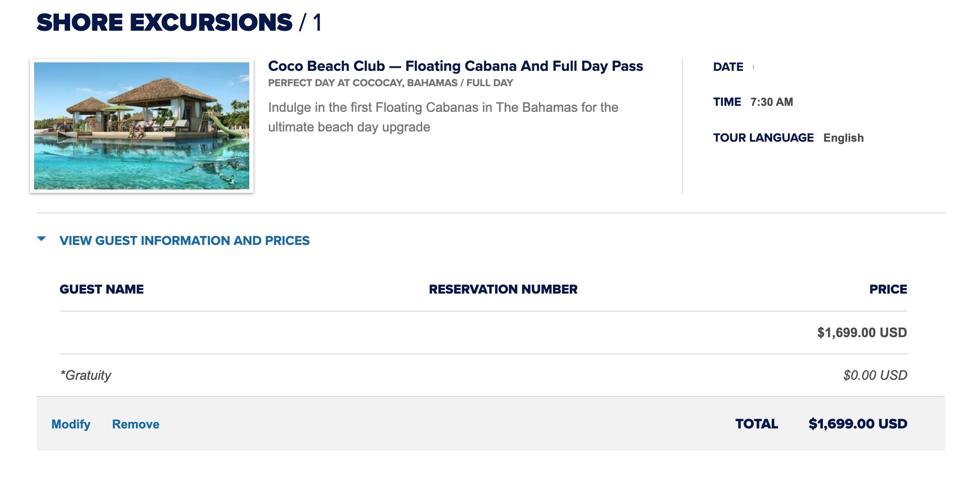Click the Tour Language English value
Screen dimensions: 980x495
(x=843, y=138)
